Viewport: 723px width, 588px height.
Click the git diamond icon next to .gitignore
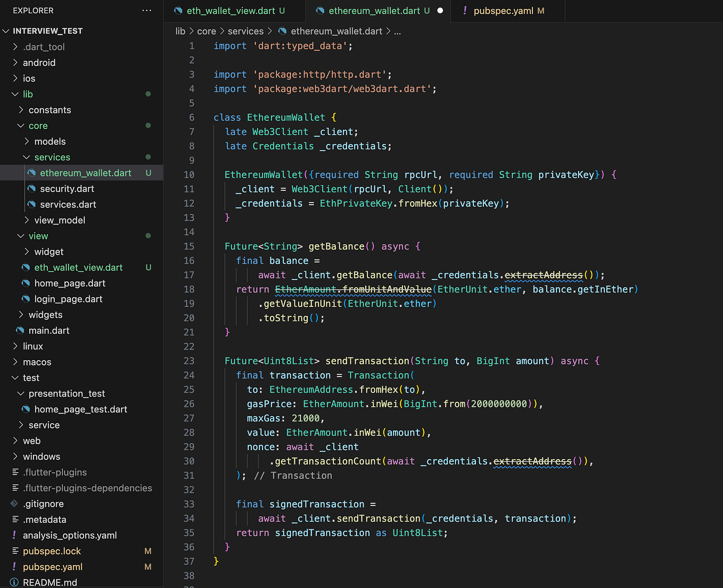tap(14, 504)
